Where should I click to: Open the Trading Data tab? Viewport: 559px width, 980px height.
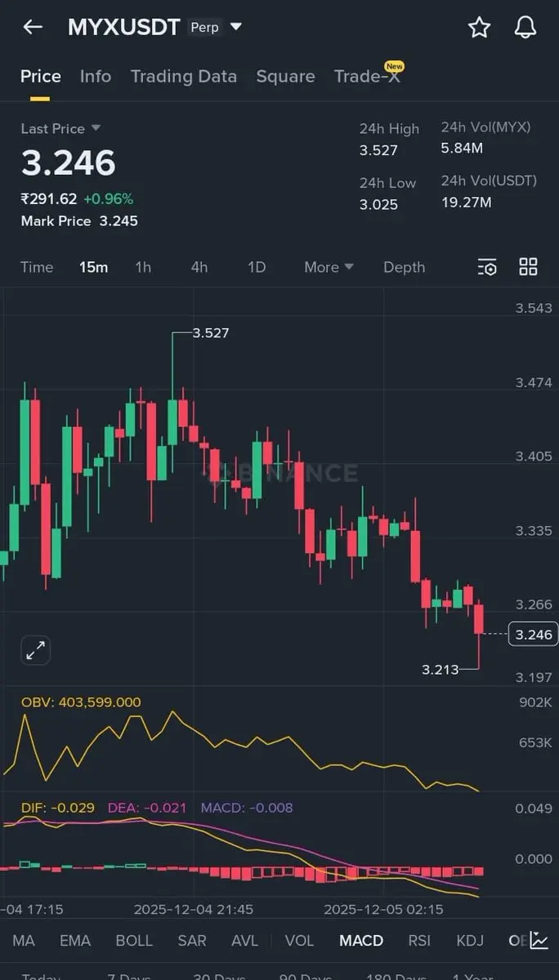coord(184,76)
